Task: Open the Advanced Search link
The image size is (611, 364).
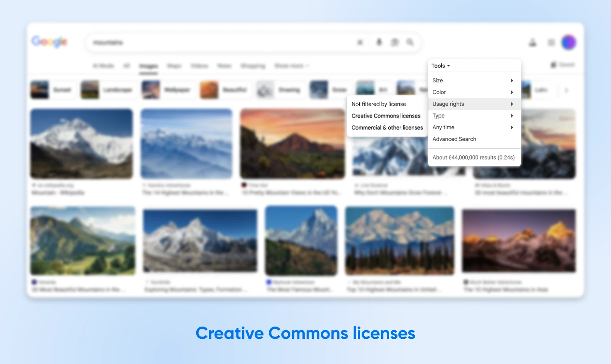Action: (454, 139)
